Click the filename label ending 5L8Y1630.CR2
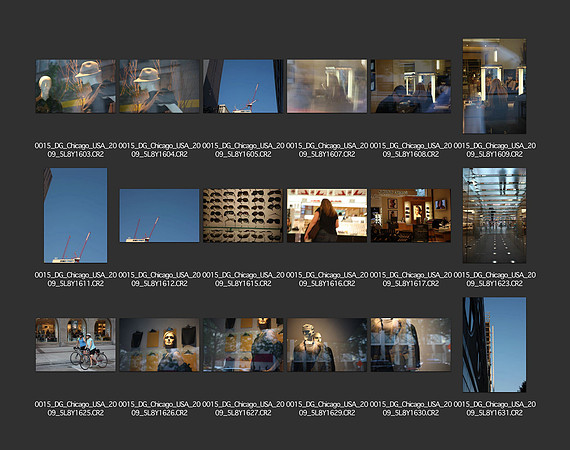 (411, 409)
